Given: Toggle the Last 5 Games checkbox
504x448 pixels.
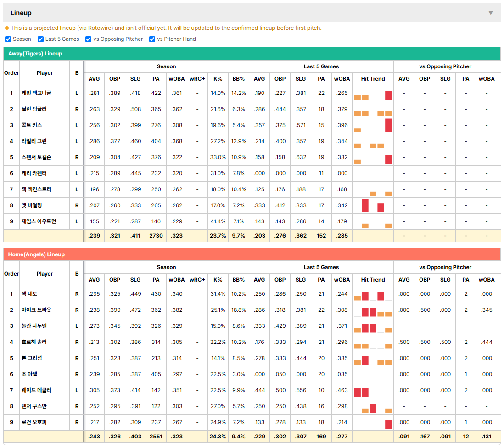Looking at the screenshot, I should pyautogui.click(x=40, y=39).
